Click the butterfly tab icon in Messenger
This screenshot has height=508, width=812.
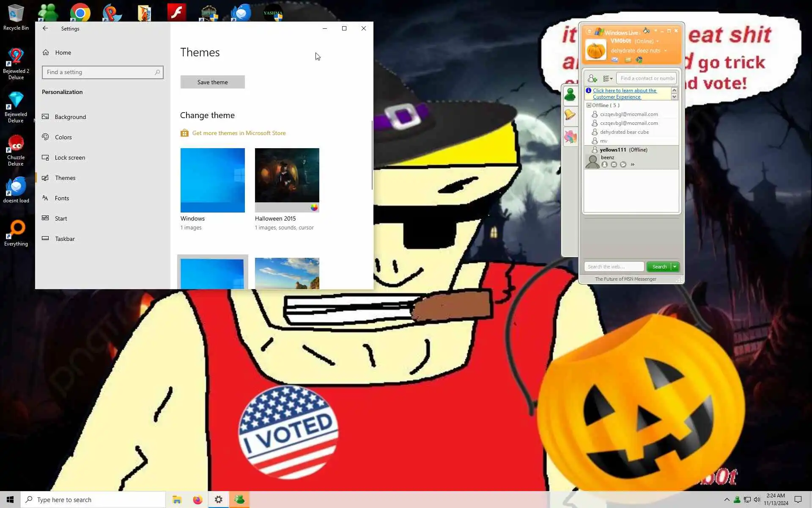[570, 137]
